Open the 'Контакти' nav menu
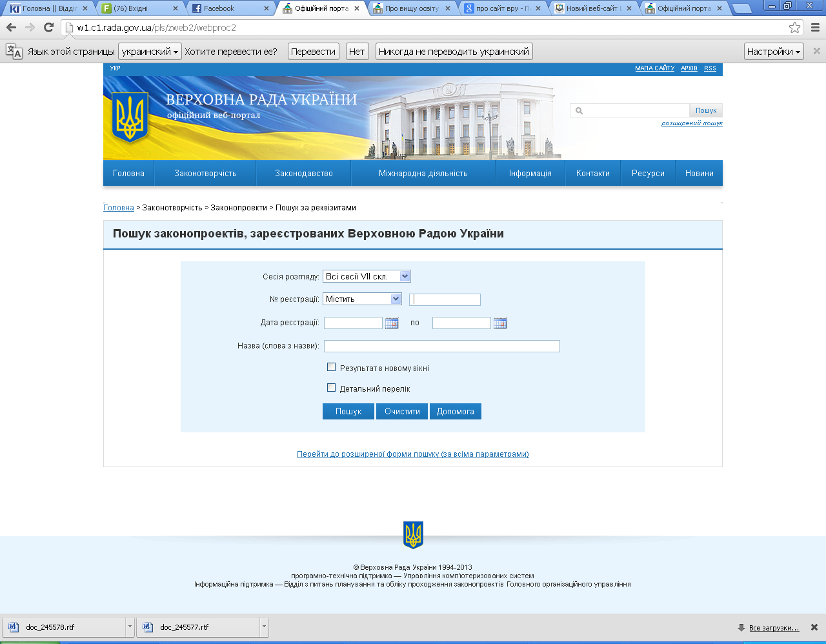Viewport: 826px width, 644px height. (x=593, y=173)
